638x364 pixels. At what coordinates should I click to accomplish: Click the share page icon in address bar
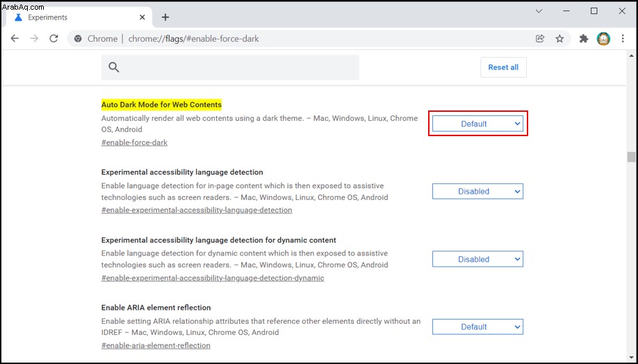click(x=540, y=39)
